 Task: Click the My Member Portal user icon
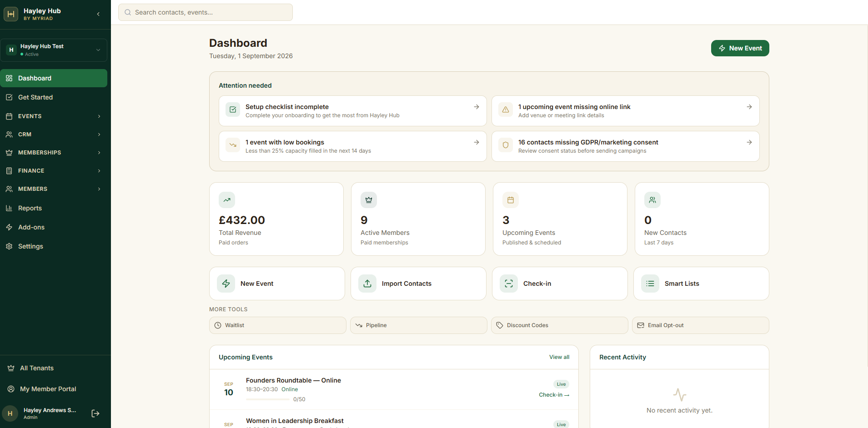click(11, 389)
